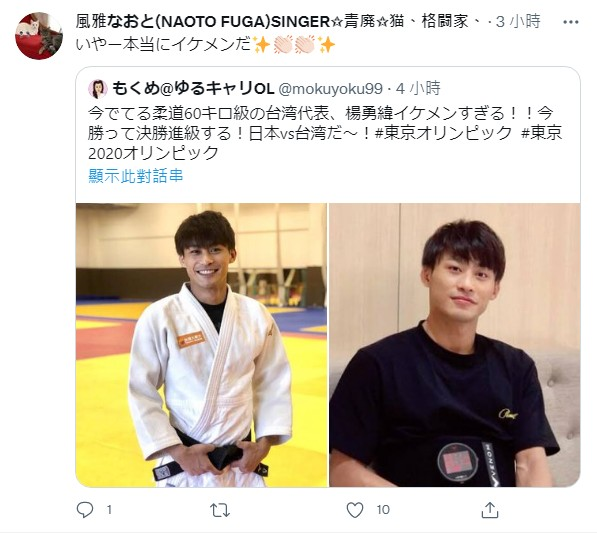
Task: Open the 顯示此對話串 link
Action: tap(136, 176)
